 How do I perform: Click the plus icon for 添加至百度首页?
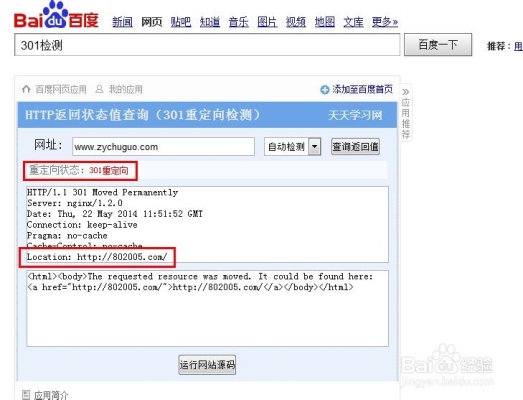coord(324,90)
